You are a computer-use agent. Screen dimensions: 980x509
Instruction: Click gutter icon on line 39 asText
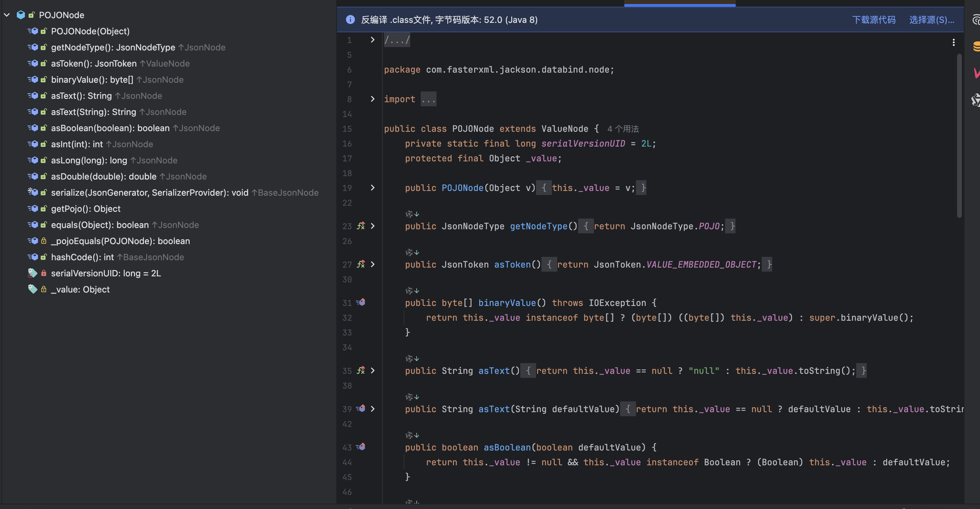pyautogui.click(x=361, y=408)
